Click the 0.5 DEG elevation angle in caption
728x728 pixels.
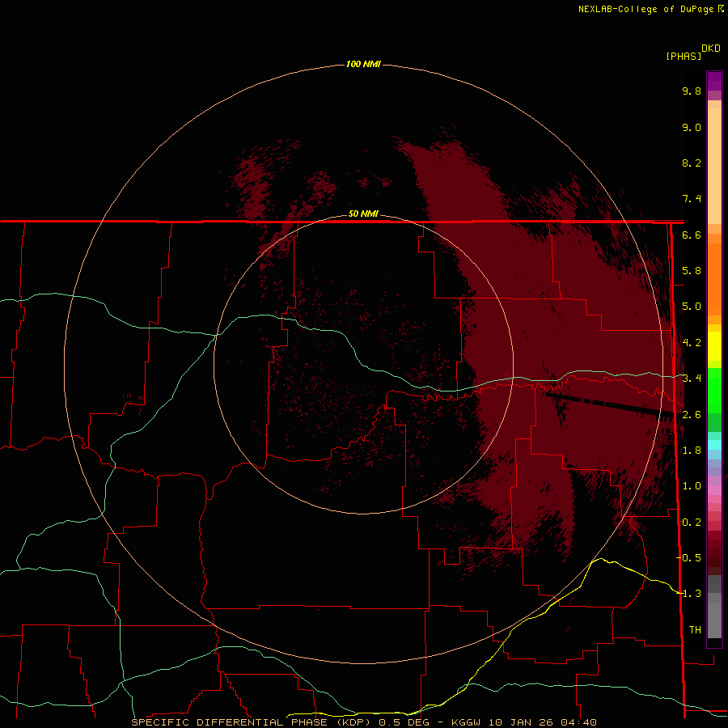pyautogui.click(x=404, y=722)
